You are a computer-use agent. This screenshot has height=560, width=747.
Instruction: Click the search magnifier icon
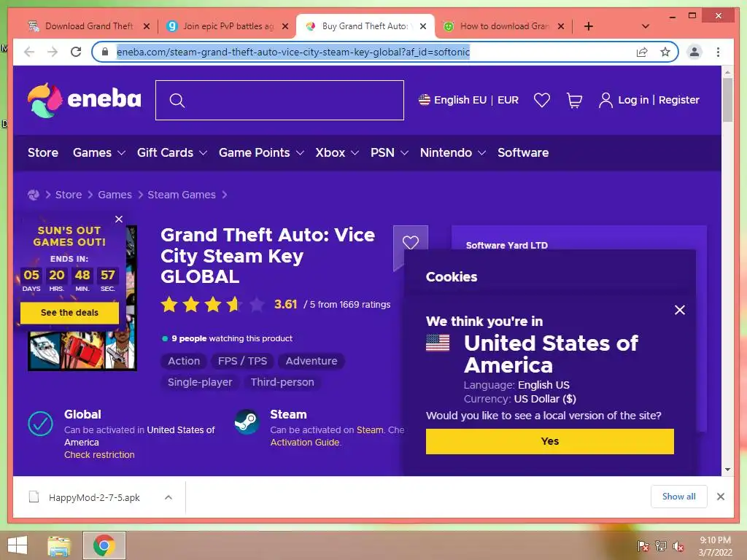pyautogui.click(x=177, y=101)
